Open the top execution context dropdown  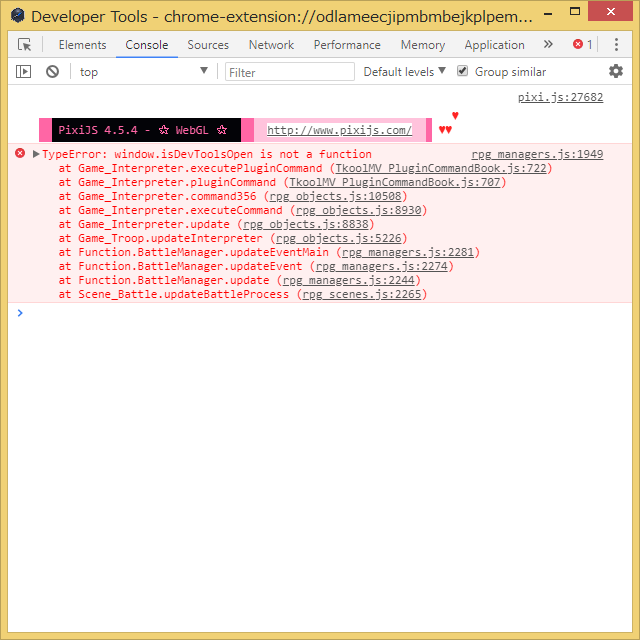tap(143, 72)
